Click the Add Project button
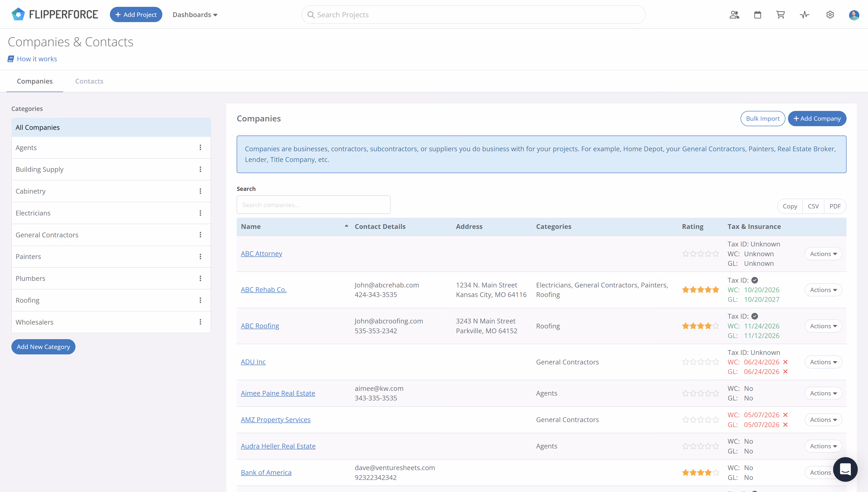 click(136, 15)
